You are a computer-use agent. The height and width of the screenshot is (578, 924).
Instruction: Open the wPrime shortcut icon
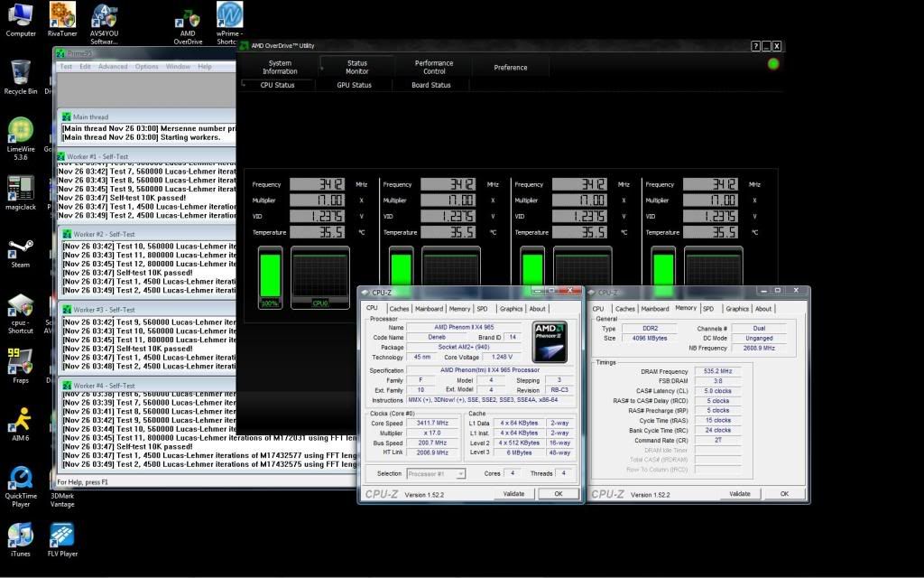point(229,16)
